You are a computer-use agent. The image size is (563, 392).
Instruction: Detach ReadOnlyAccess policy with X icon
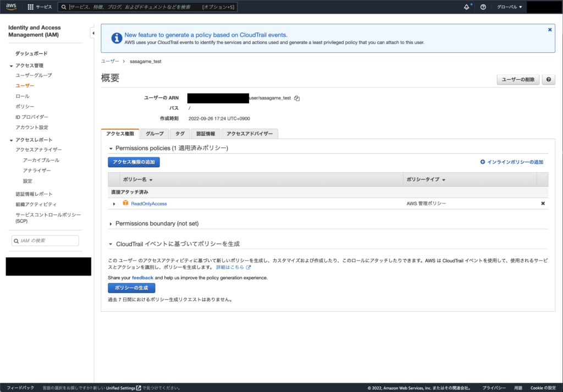(x=543, y=203)
